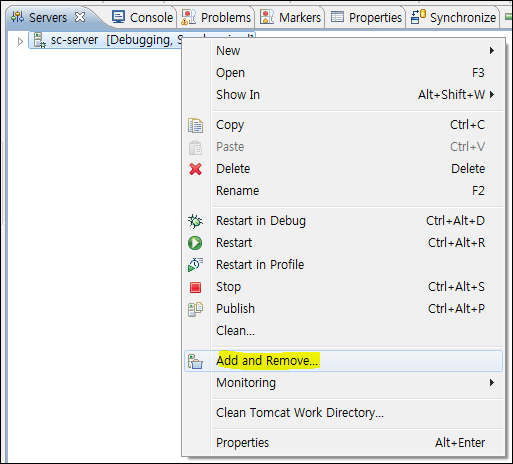Screen dimensions: 513x464
Task: Switch to the Synchronize tab
Action: point(453,17)
